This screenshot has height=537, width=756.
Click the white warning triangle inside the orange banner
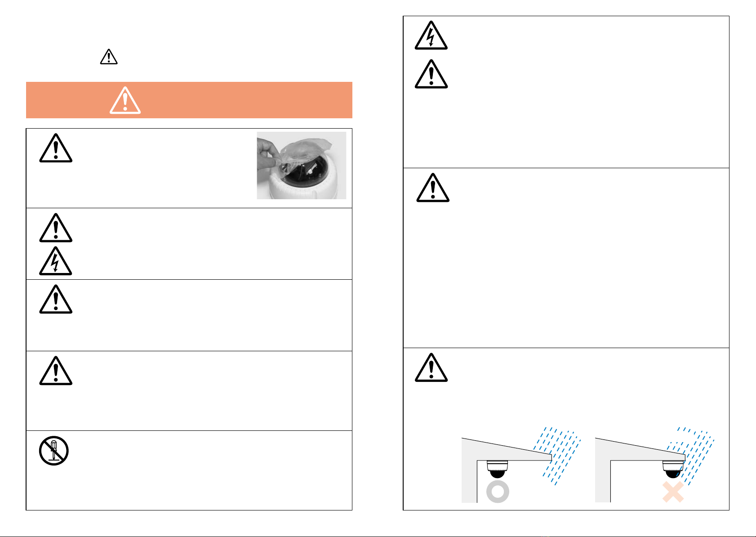pos(125,100)
